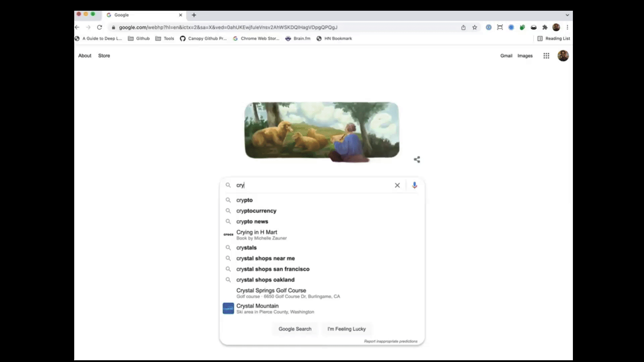Click the blue circle extension icon
Screen dimensions: 644x362
tap(511, 27)
